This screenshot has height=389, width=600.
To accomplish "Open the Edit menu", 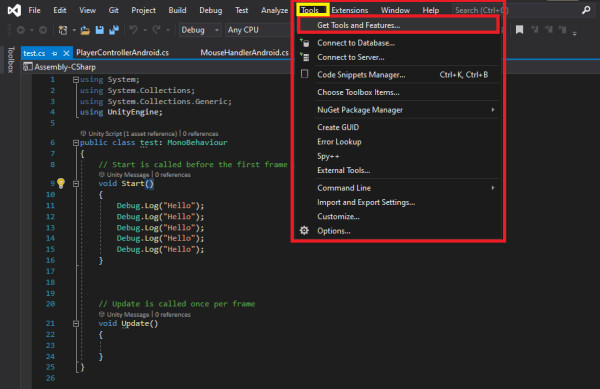I will coord(60,10).
